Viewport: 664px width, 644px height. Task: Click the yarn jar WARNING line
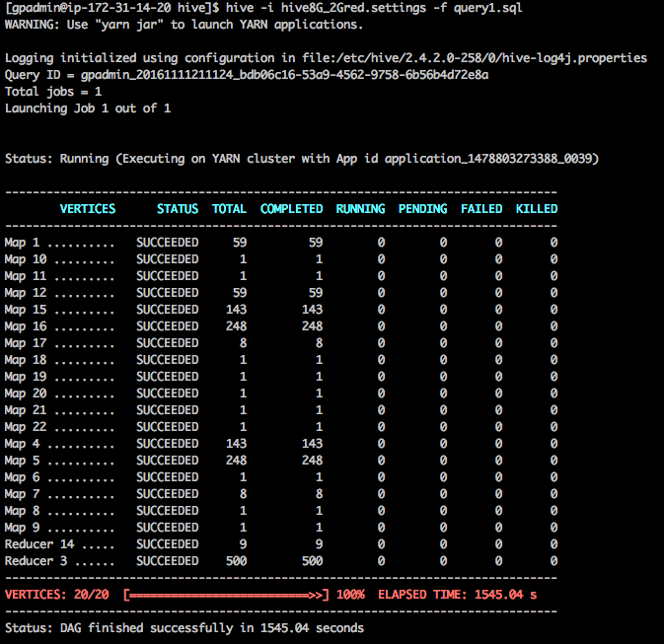click(x=184, y=25)
